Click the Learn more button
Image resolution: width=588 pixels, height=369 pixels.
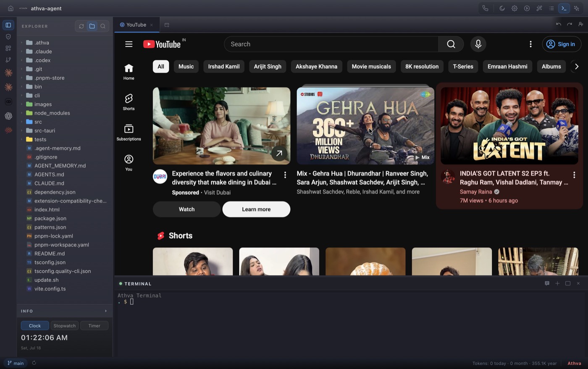coord(256,209)
